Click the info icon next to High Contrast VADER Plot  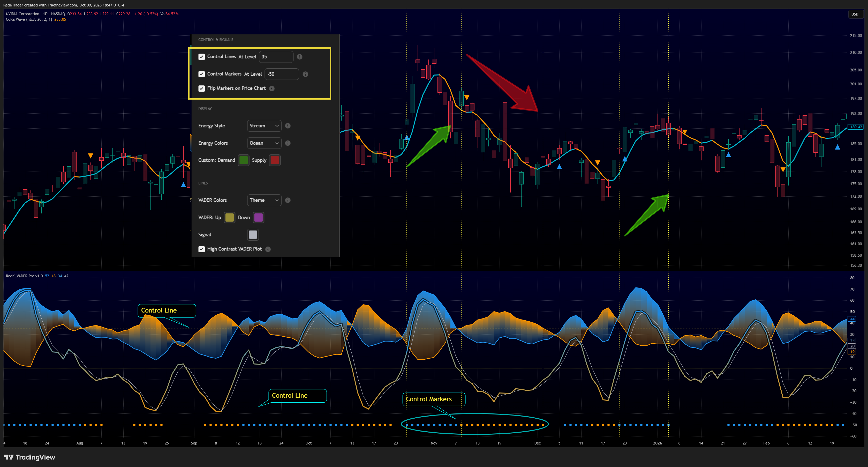[268, 249]
